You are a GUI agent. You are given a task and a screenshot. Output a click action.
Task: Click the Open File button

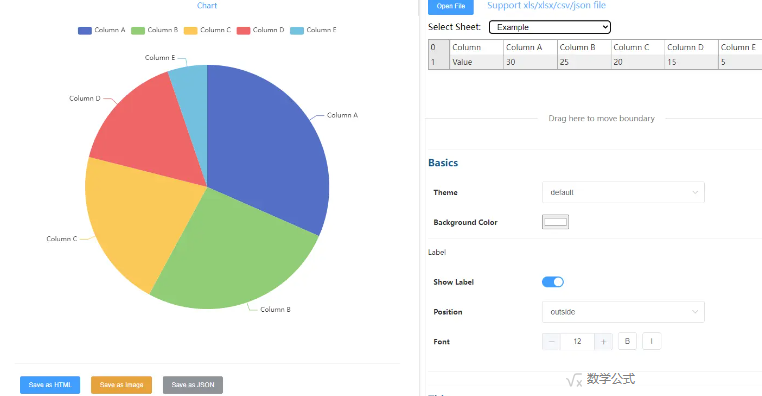click(450, 6)
